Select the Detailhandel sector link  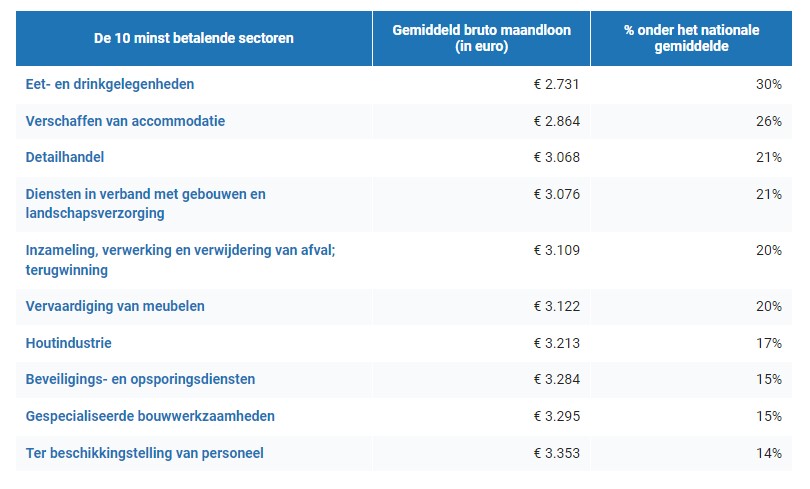tap(65, 157)
